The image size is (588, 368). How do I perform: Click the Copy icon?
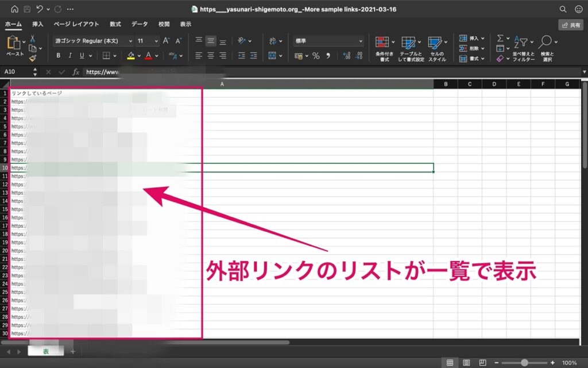[33, 48]
